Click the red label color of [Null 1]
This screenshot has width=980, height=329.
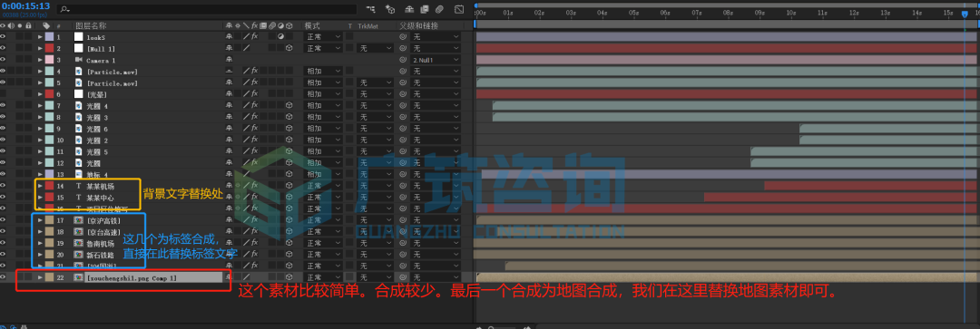49,48
